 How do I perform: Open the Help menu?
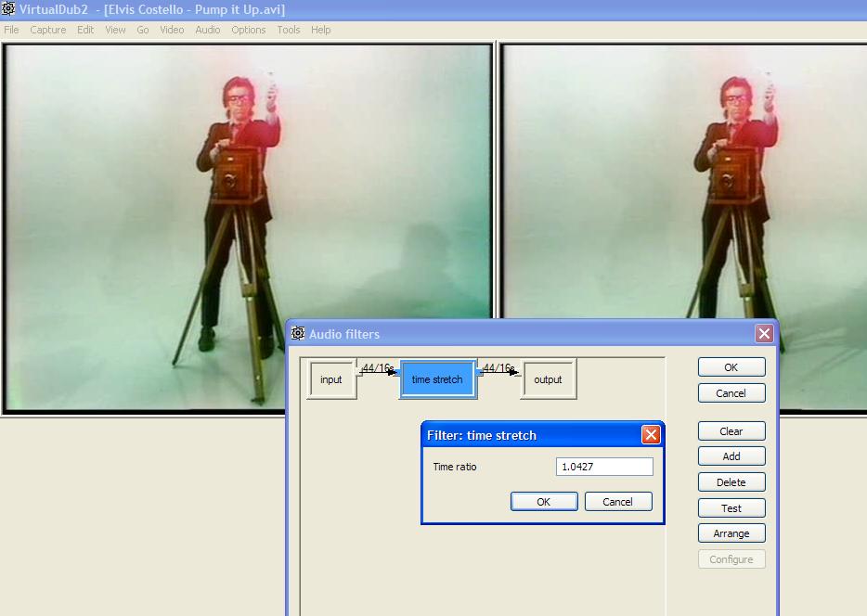[320, 30]
